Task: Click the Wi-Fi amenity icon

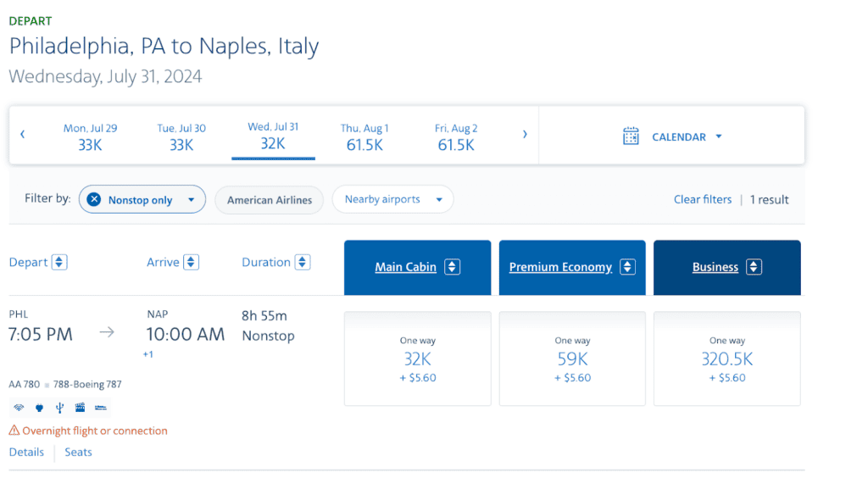Action: (19, 408)
